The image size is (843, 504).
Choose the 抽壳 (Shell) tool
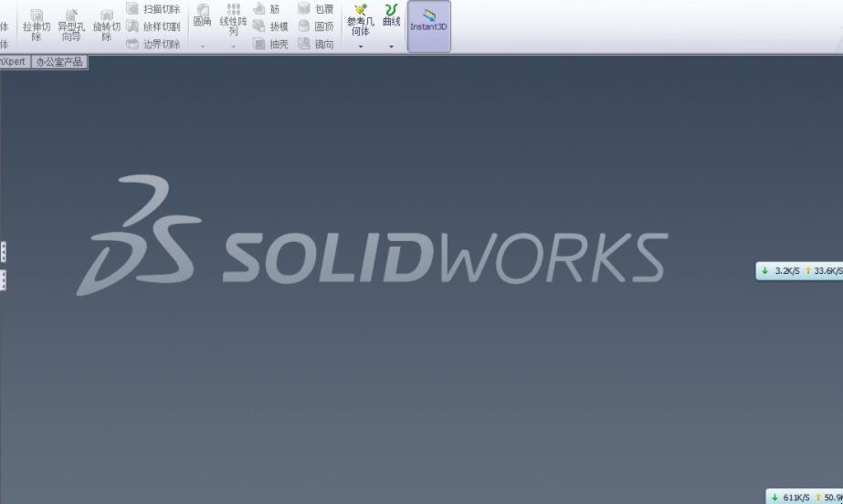pyautogui.click(x=271, y=44)
